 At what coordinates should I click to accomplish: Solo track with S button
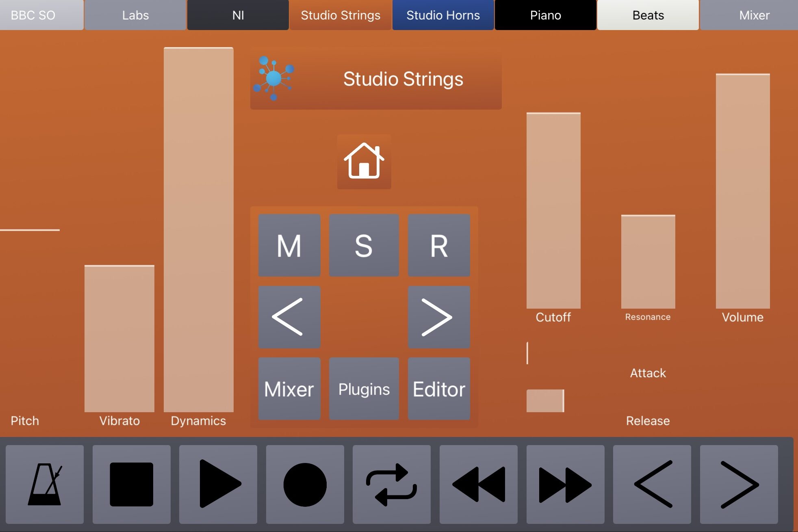364,245
